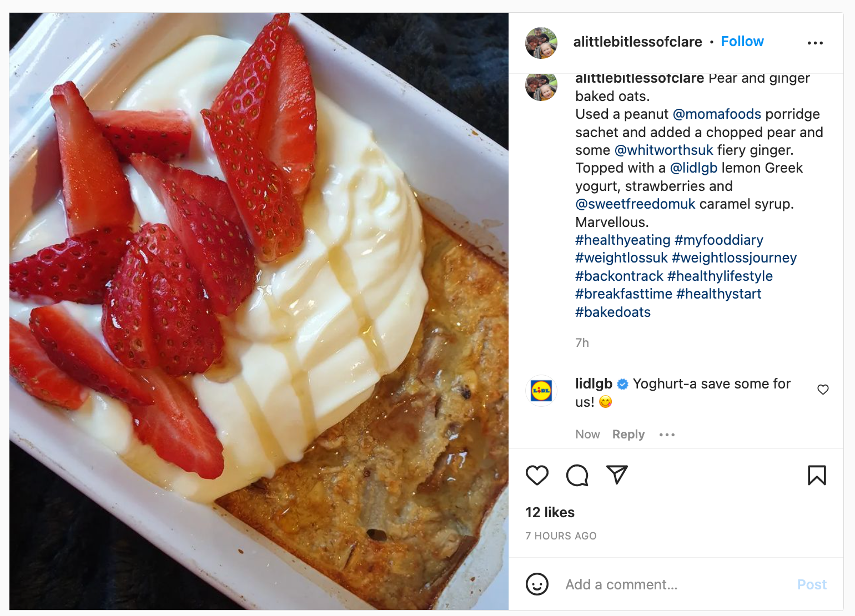The width and height of the screenshot is (855, 616).
Task: Open the @momafoods mention
Action: pyautogui.click(x=717, y=114)
